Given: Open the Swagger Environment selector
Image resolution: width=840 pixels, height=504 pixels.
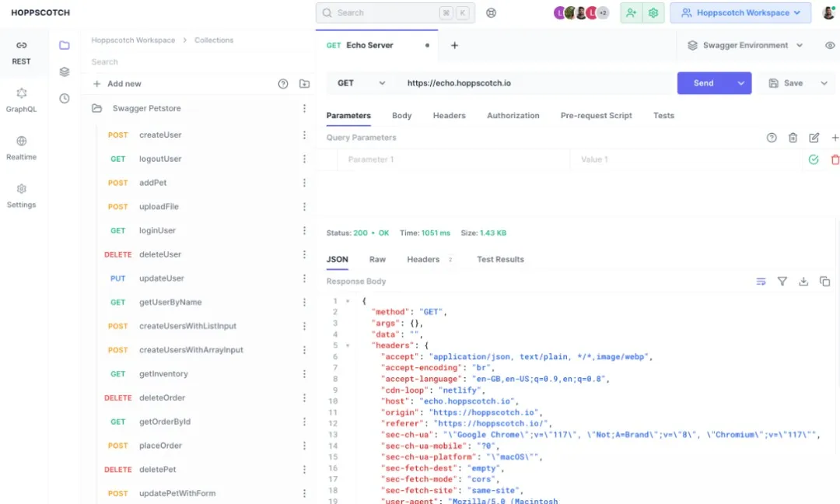Looking at the screenshot, I should point(745,46).
